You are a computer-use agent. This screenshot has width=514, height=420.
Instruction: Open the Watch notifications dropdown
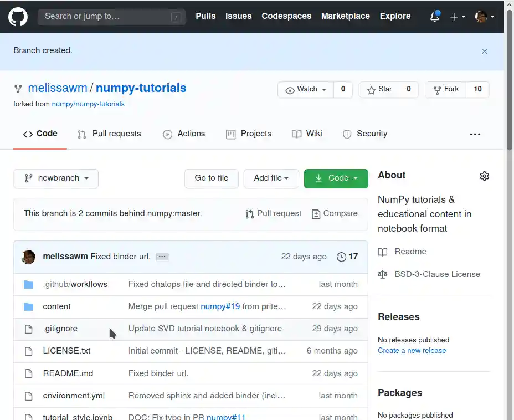tap(306, 89)
